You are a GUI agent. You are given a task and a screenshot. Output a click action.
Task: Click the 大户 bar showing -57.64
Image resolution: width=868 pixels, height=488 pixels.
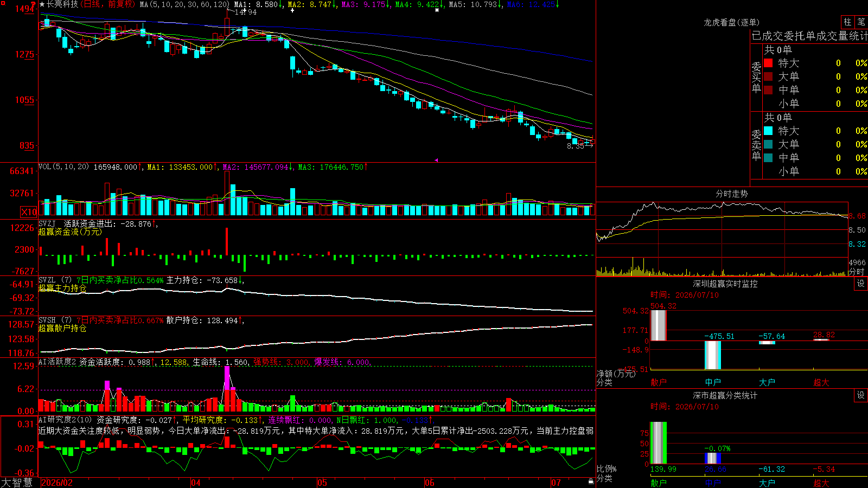pyautogui.click(x=767, y=343)
